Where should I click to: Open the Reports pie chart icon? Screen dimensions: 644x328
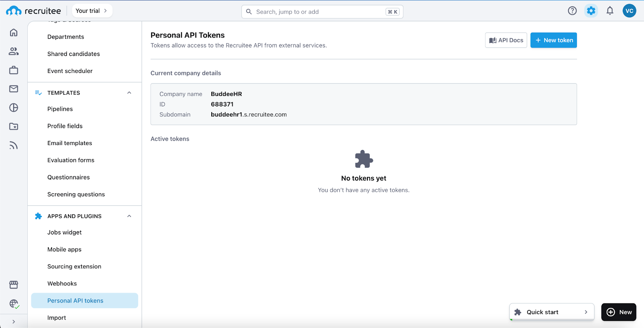point(14,108)
